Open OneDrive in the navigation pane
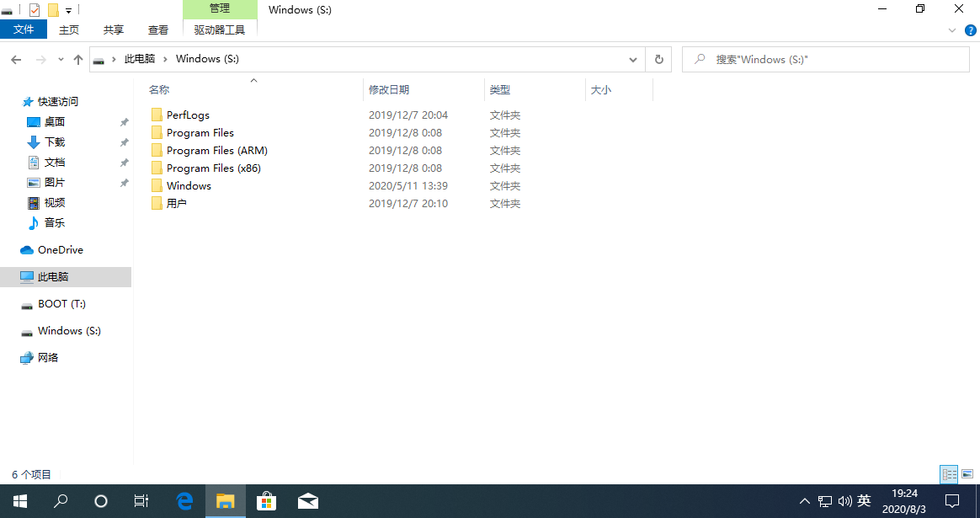This screenshot has width=980, height=518. tap(60, 249)
